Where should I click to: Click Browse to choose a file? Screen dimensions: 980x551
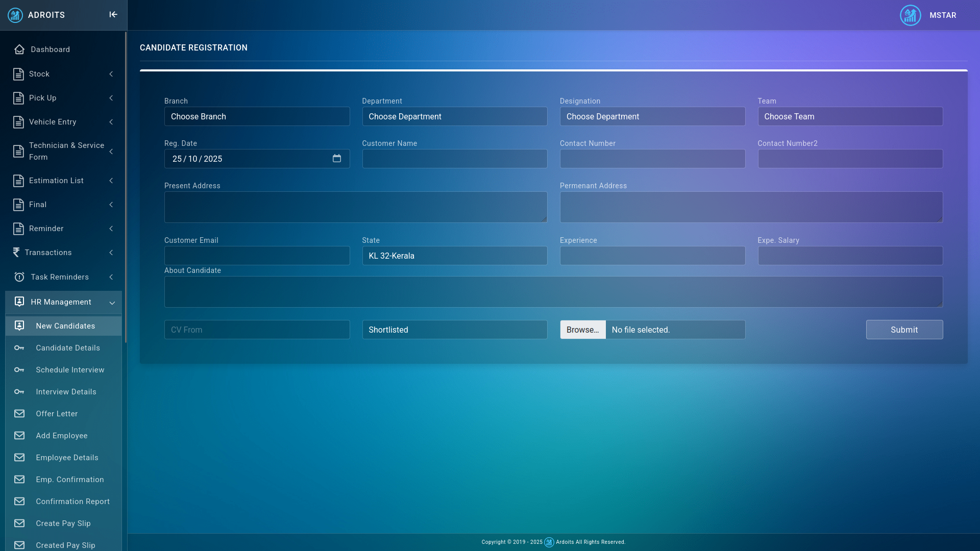tap(582, 330)
